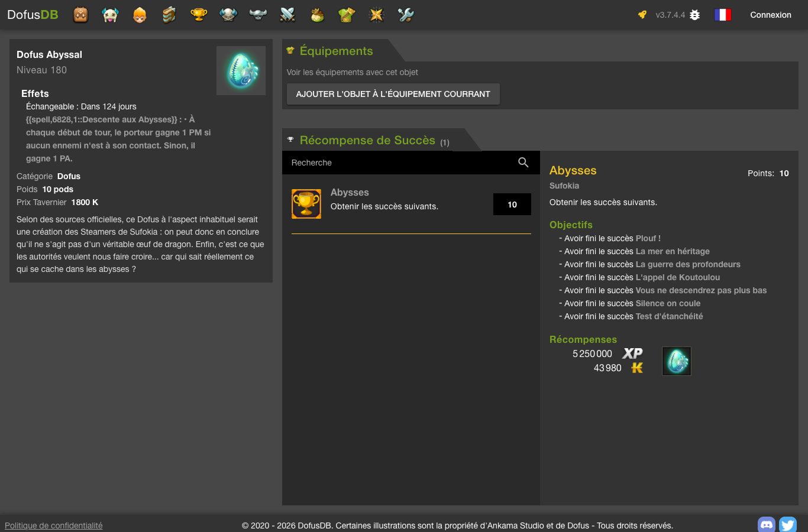Image resolution: width=808 pixels, height=532 pixels.
Task: Open the Twitter icon in footer
Action: coord(788,524)
